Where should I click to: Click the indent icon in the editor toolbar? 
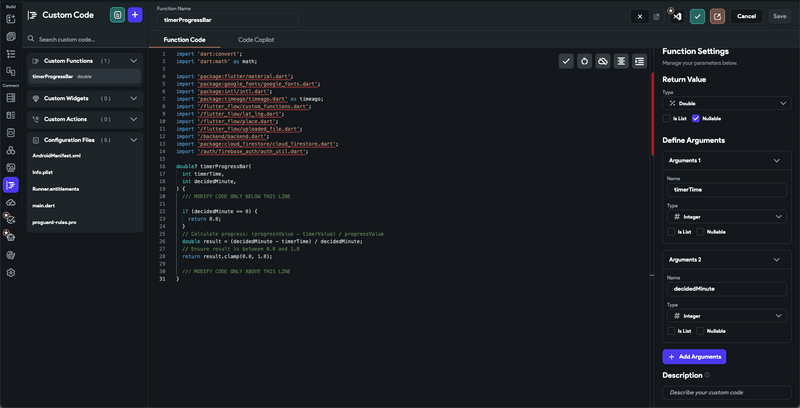(639, 61)
